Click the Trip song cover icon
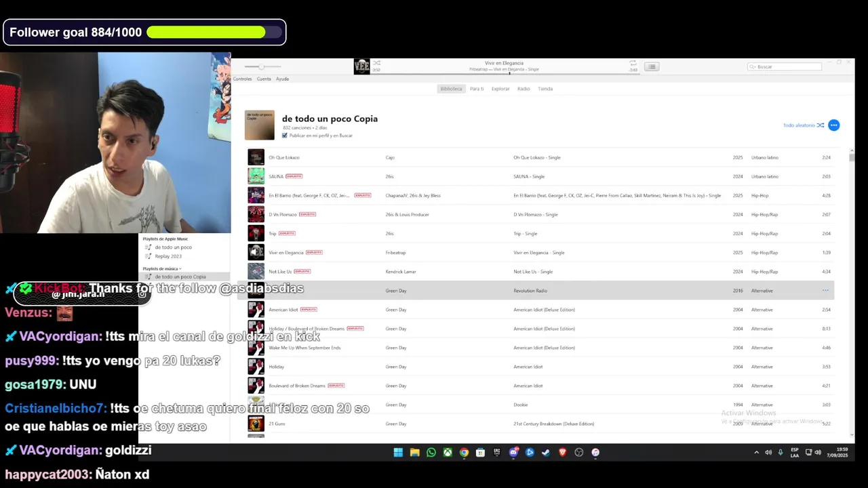Screen dimensions: 868x488 pos(256,233)
